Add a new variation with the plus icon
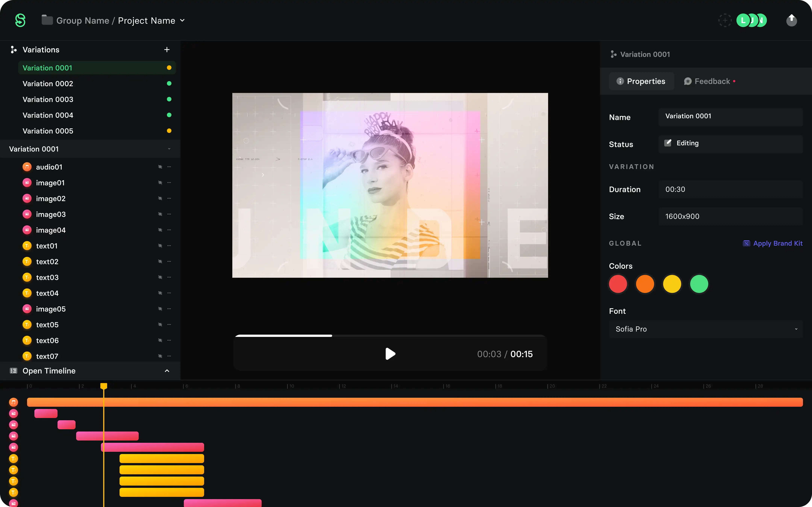Screen dimensions: 812x507 pyautogui.click(x=167, y=50)
